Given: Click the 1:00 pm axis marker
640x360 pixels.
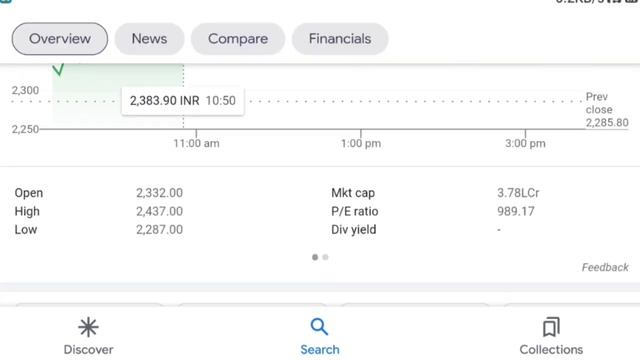Looking at the screenshot, I should tap(361, 143).
